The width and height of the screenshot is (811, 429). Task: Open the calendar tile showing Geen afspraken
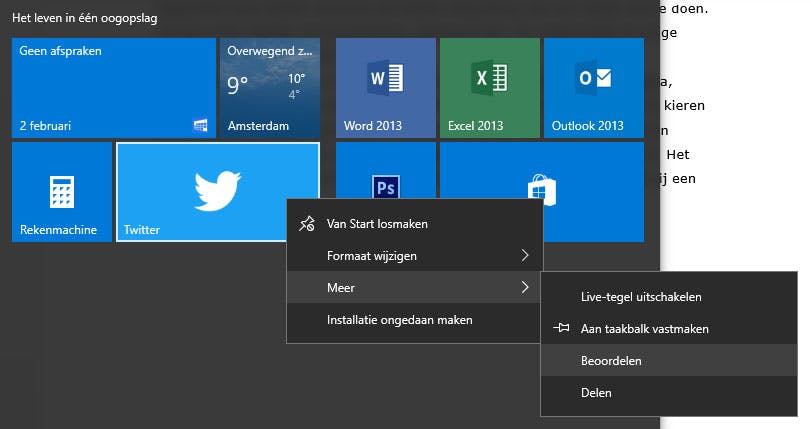[114, 88]
